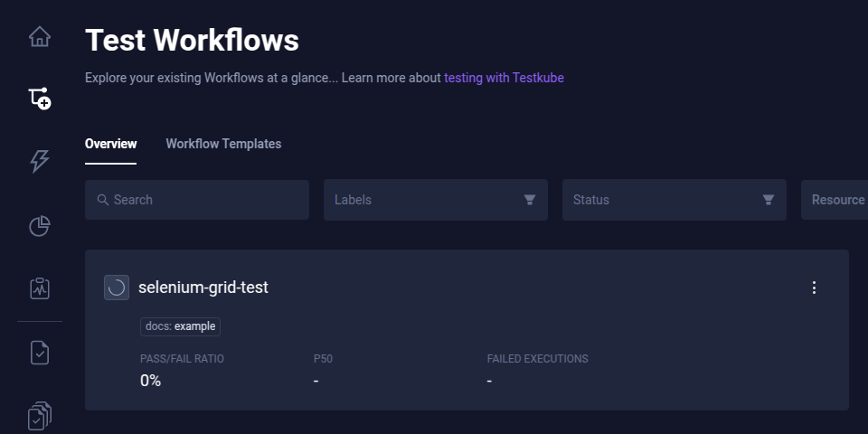Click the Test Workflows page heading
Image resolution: width=868 pixels, height=434 pixels.
192,41
